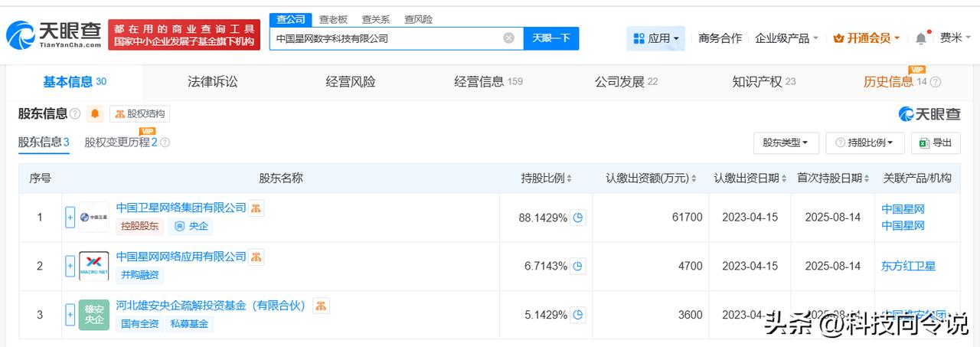Open the 经营风险 tab

coord(351,82)
